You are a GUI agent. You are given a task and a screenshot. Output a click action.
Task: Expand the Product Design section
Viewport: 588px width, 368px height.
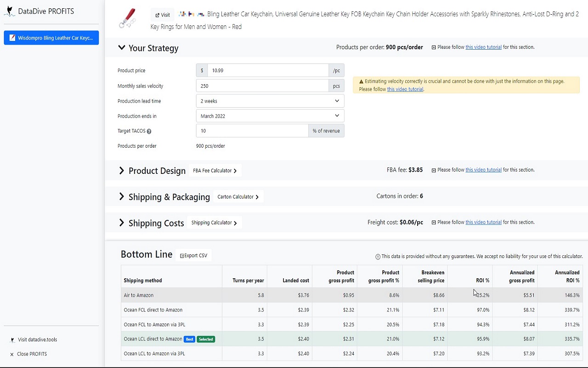(x=122, y=171)
